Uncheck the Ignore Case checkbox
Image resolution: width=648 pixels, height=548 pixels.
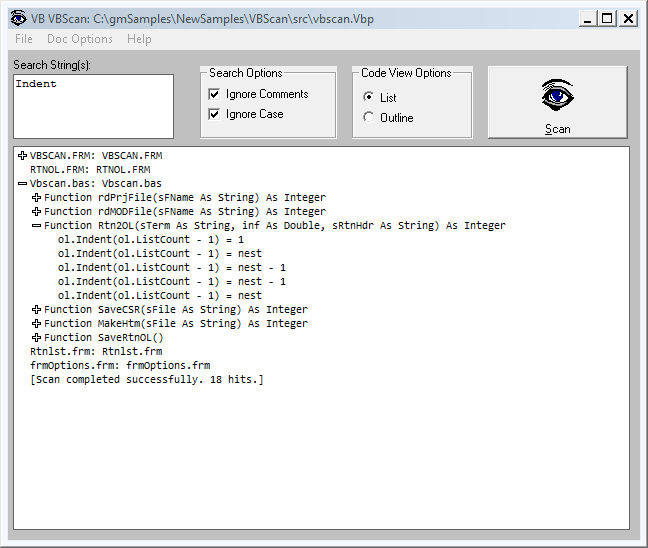point(214,114)
